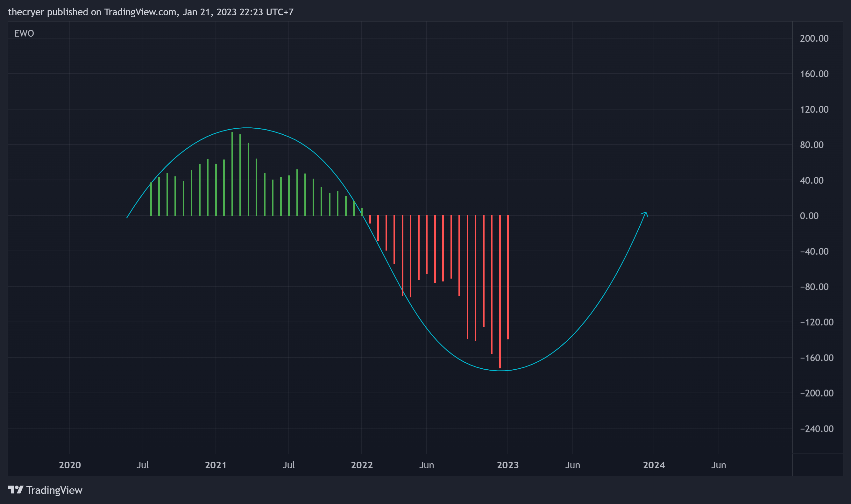The image size is (851, 504).
Task: Click the 2022 label on time axis
Action: coord(362,465)
